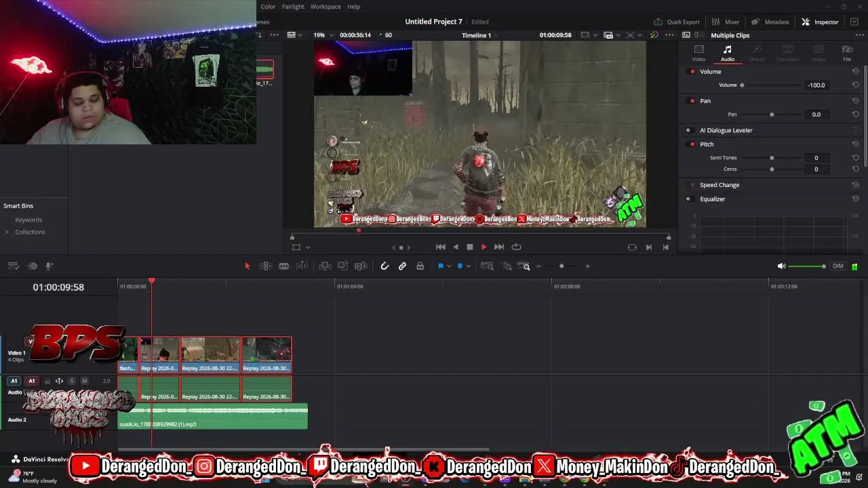The width and height of the screenshot is (868, 488).
Task: Zoom out the timeline with minus button
Action: coord(538,266)
